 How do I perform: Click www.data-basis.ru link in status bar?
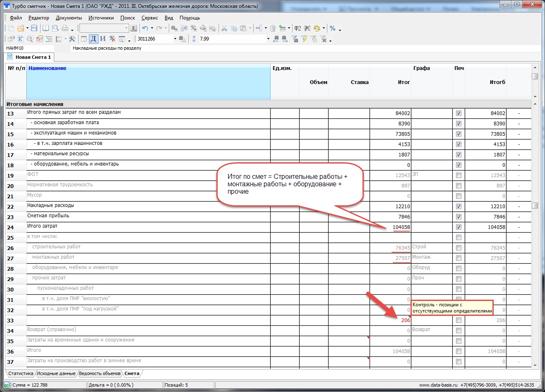438,385
